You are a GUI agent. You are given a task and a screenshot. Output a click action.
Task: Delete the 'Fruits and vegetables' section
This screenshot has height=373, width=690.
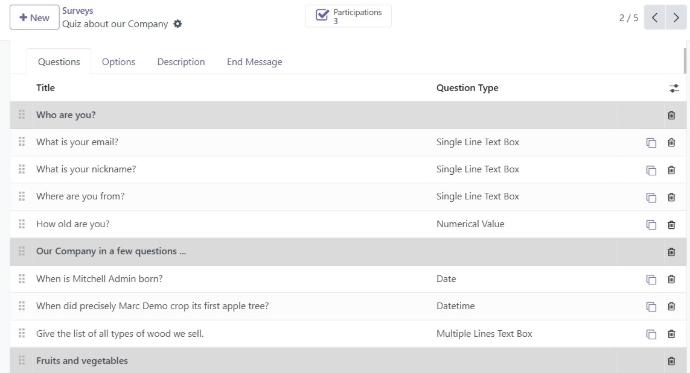pyautogui.click(x=671, y=361)
